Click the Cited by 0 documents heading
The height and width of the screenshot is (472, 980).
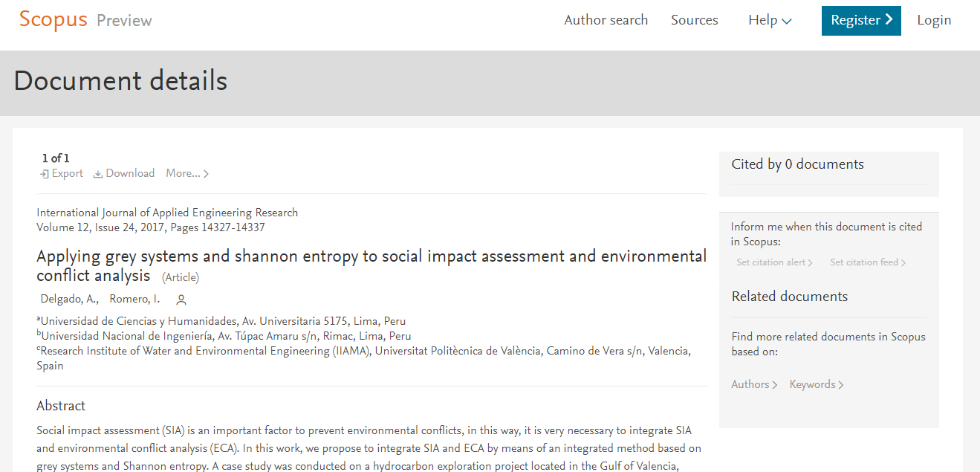pyautogui.click(x=798, y=164)
